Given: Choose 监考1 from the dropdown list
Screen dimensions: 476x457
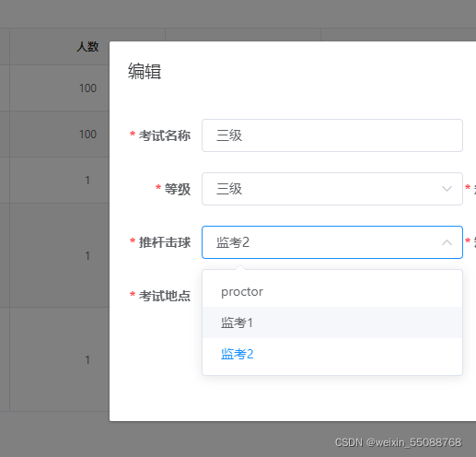Looking at the screenshot, I should 332,322.
